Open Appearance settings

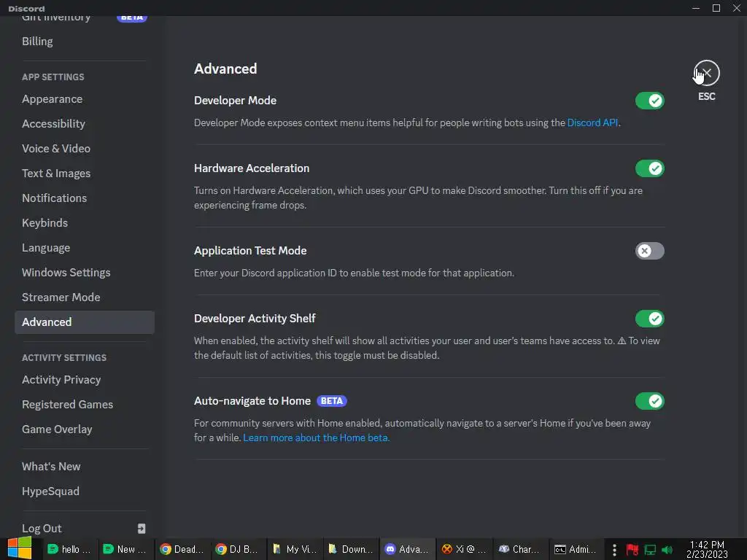85,99
